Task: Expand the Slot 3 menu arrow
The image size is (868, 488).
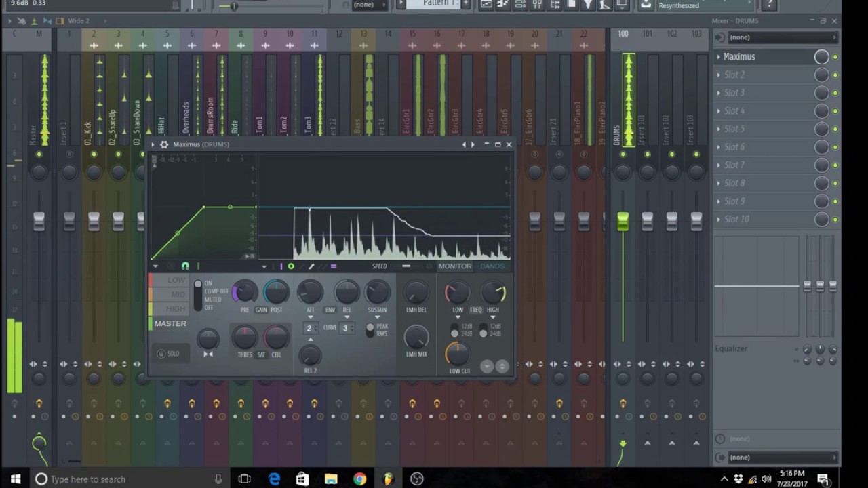Action: [719, 93]
